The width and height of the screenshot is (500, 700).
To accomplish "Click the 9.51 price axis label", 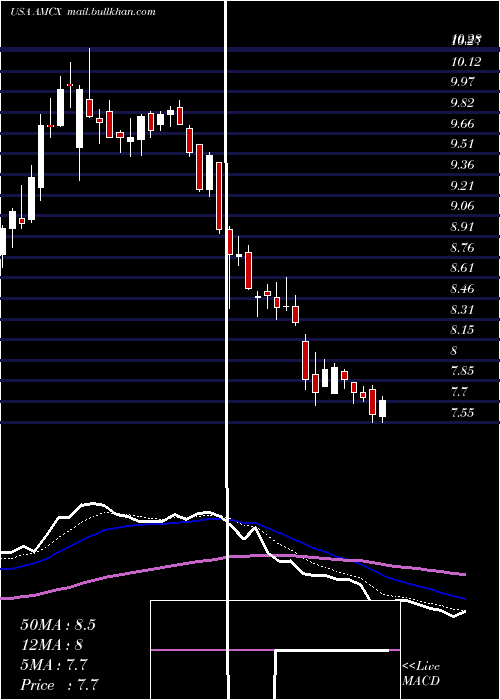I will click(x=462, y=144).
